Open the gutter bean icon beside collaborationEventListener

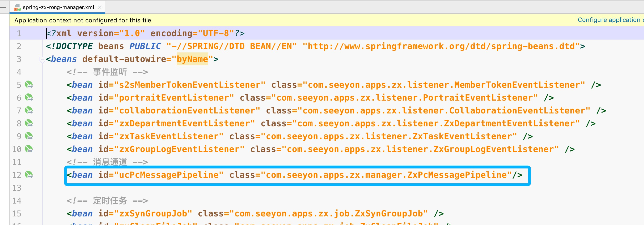pos(29,110)
